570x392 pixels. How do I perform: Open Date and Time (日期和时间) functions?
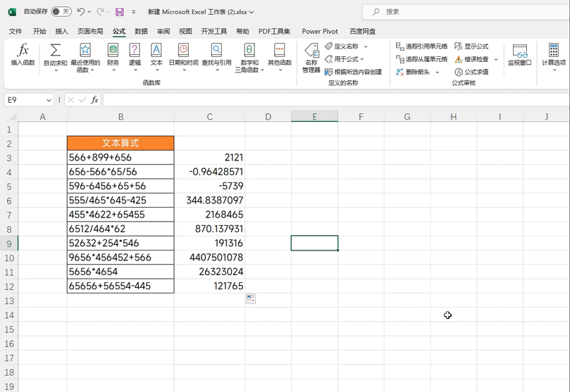tap(184, 56)
